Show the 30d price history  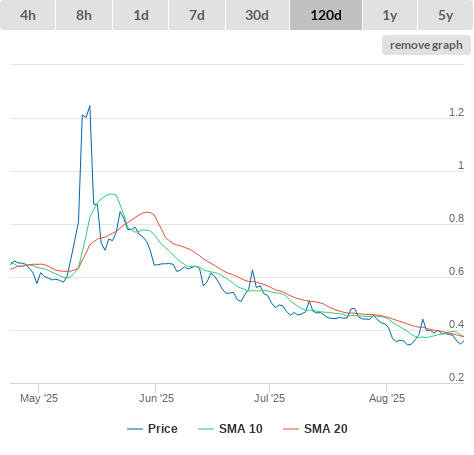[257, 15]
